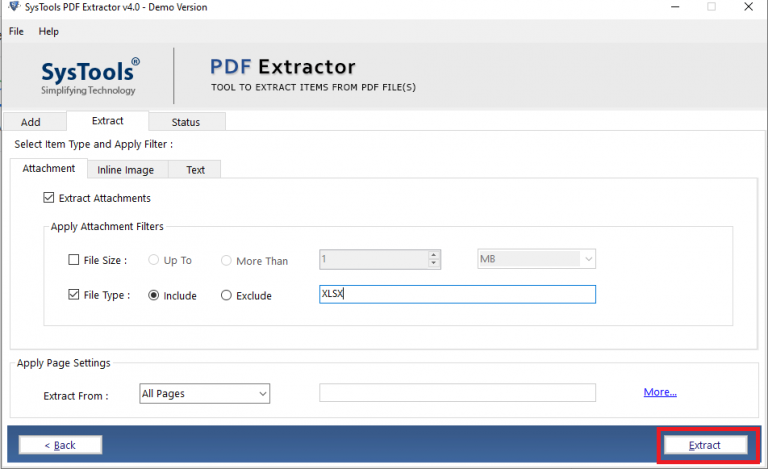Select the Attachment item type tab
This screenshot has height=469, width=768.
click(48, 168)
